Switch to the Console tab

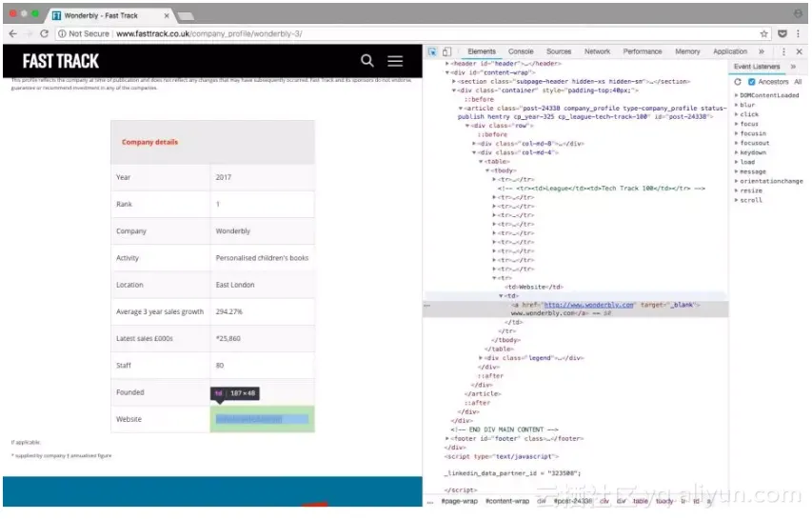point(521,51)
